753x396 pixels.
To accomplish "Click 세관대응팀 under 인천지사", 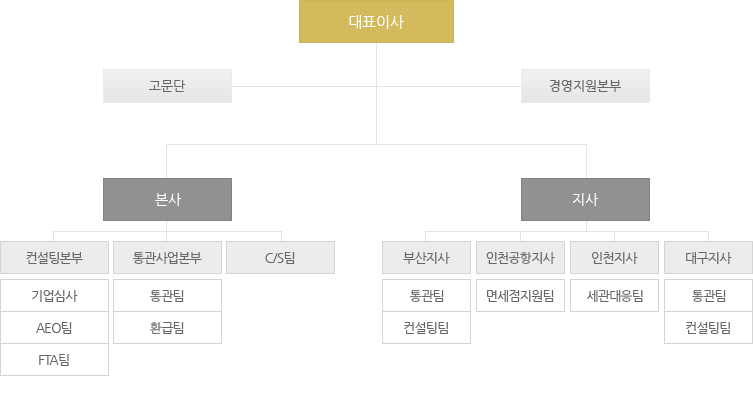I will click(x=614, y=296).
